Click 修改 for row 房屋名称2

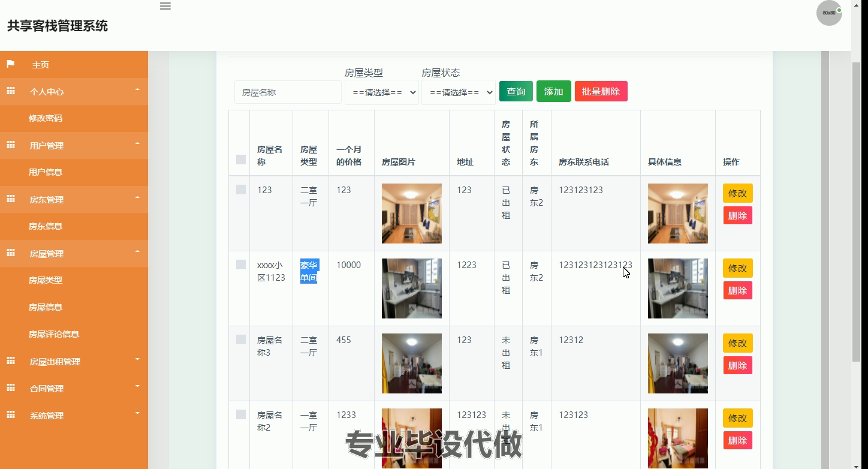point(738,418)
